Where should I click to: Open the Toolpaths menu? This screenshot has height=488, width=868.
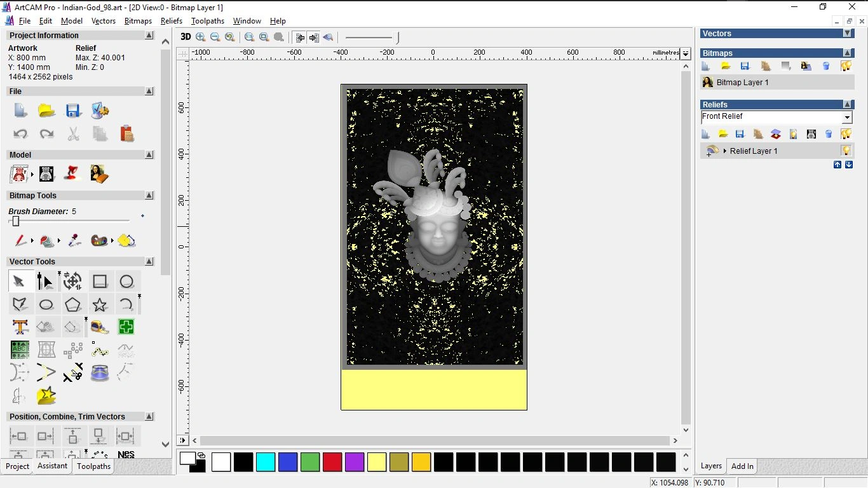pos(207,21)
